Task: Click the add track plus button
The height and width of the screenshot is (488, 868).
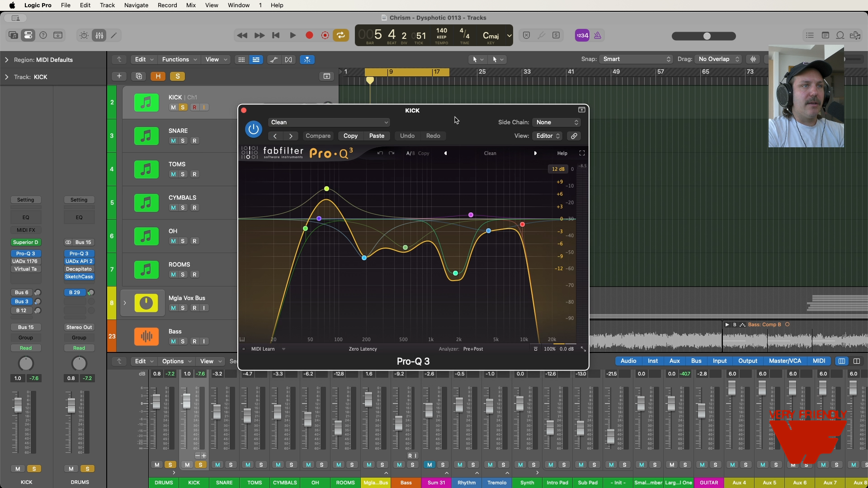Action: tap(119, 76)
